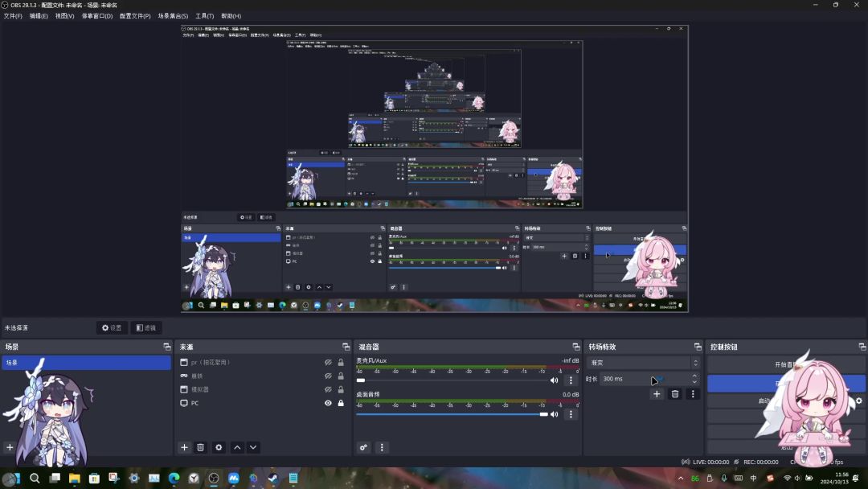The width and height of the screenshot is (868, 489).
Task: Select the 模拟器 source row
Action: pyautogui.click(x=264, y=389)
